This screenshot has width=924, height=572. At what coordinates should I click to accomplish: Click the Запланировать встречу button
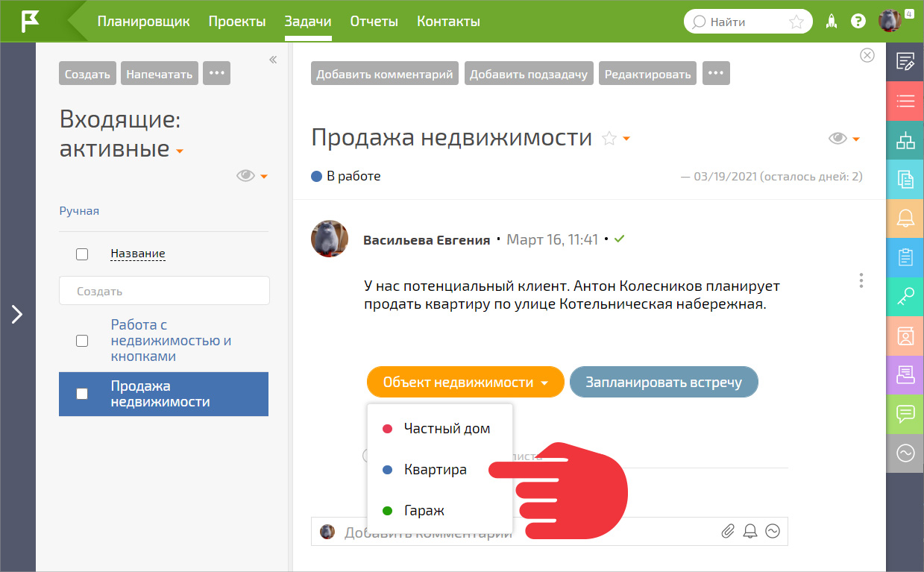pos(664,383)
